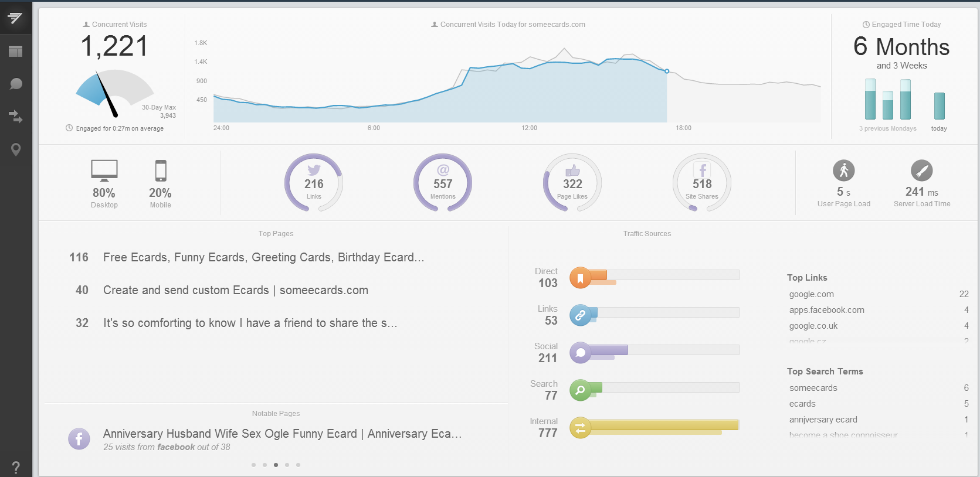Select the orange Direct traffic source icon

point(580,277)
